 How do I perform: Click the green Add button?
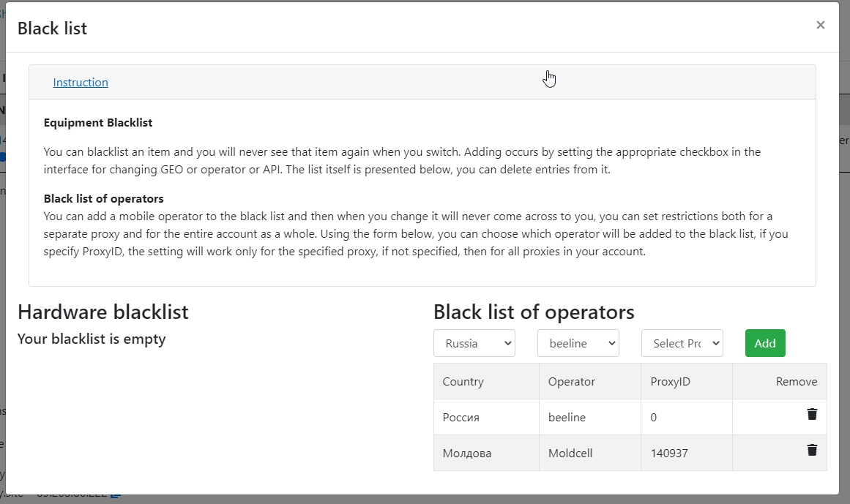point(764,342)
